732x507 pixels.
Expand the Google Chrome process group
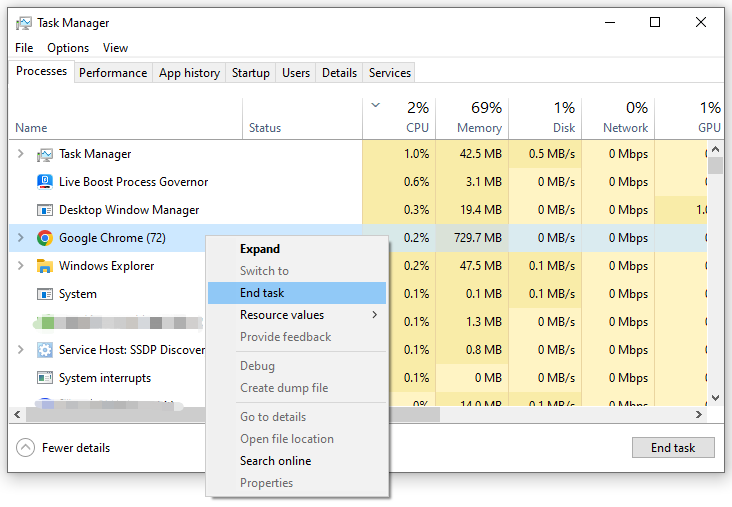tap(20, 238)
